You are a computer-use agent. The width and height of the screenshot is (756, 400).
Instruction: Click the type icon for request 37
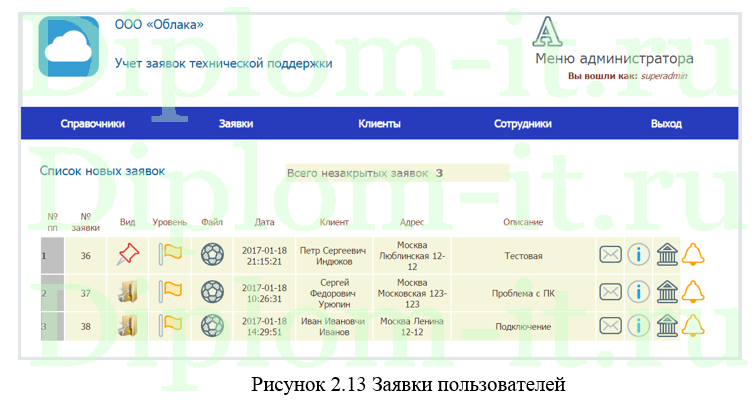[128, 292]
